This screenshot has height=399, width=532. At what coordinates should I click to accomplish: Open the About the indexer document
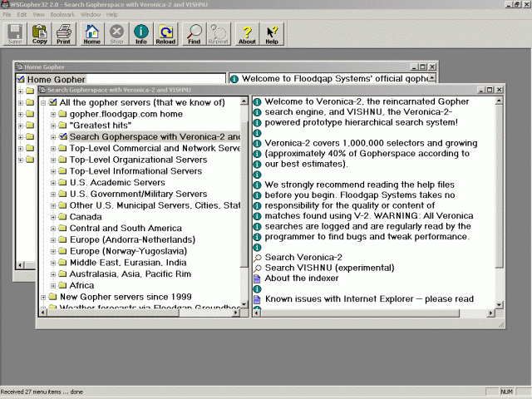pyautogui.click(x=302, y=278)
